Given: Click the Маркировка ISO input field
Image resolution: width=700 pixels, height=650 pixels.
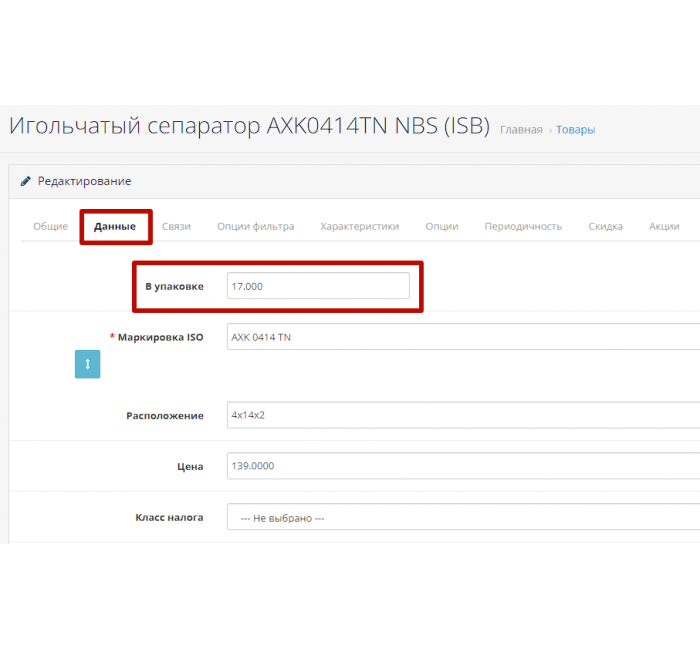Looking at the screenshot, I should (463, 337).
